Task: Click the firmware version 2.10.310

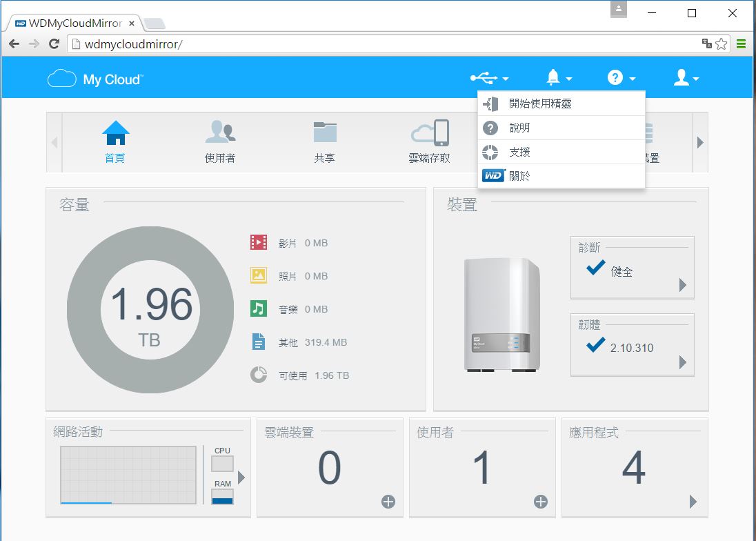Action: coord(632,348)
